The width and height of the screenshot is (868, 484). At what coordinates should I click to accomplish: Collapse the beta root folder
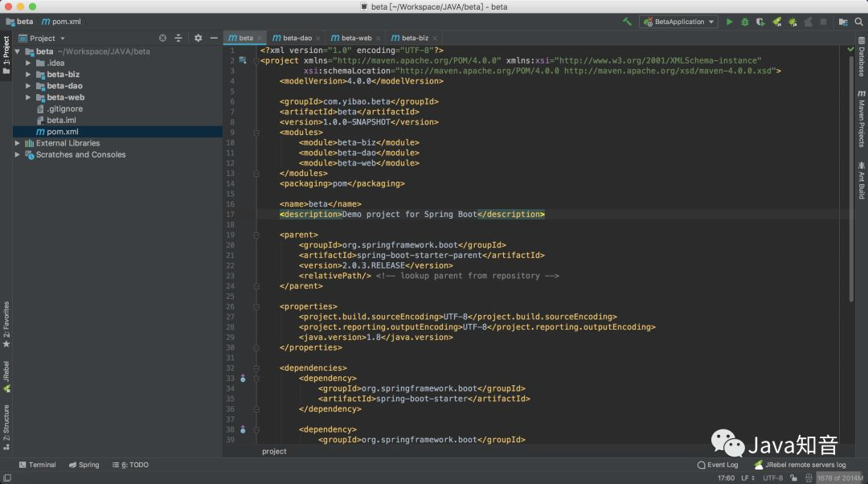coord(18,51)
